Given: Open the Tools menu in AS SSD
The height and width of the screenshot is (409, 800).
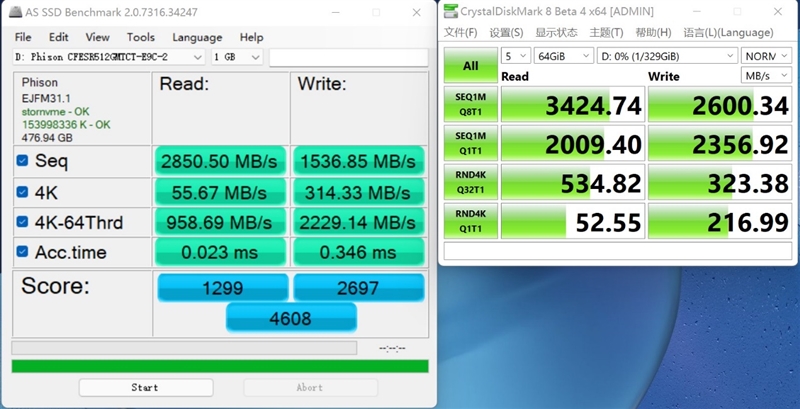Looking at the screenshot, I should pyautogui.click(x=141, y=37).
